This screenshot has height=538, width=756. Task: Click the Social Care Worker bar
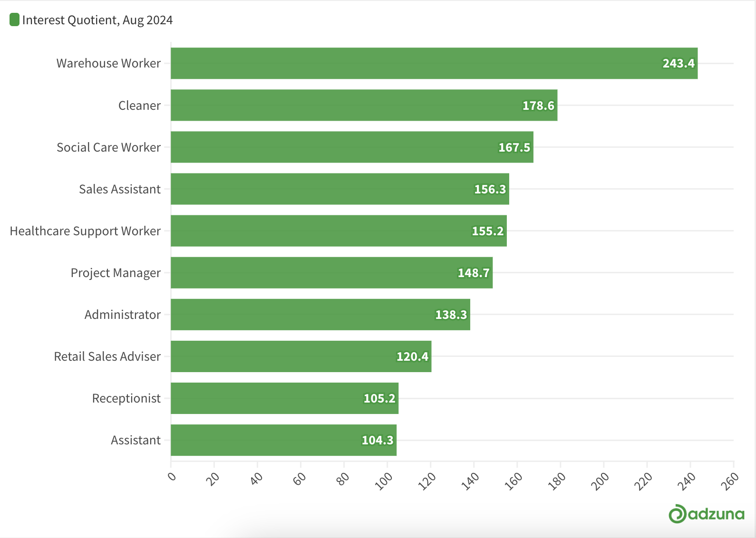tap(352, 147)
